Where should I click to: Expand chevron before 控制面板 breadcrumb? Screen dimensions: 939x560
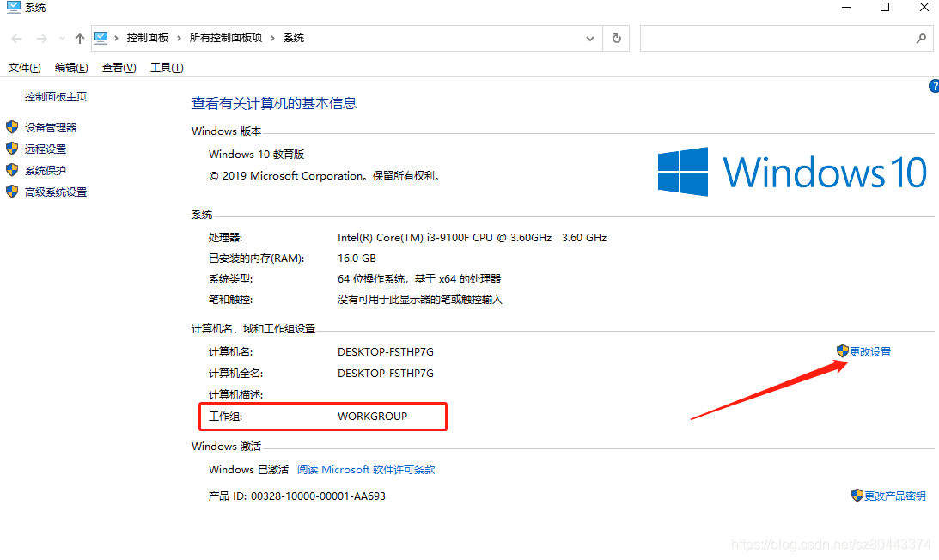click(x=116, y=38)
